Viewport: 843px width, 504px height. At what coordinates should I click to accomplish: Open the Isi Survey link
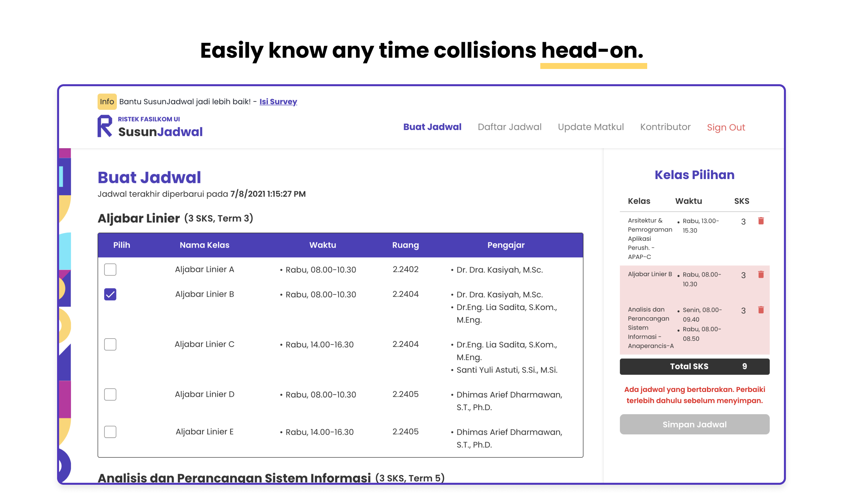click(278, 101)
